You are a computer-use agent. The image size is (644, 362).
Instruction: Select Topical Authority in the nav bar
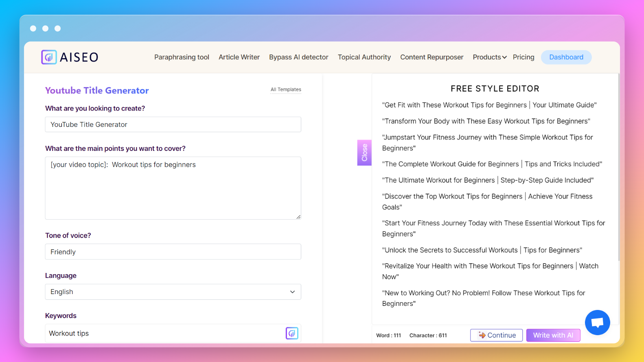[x=364, y=57]
